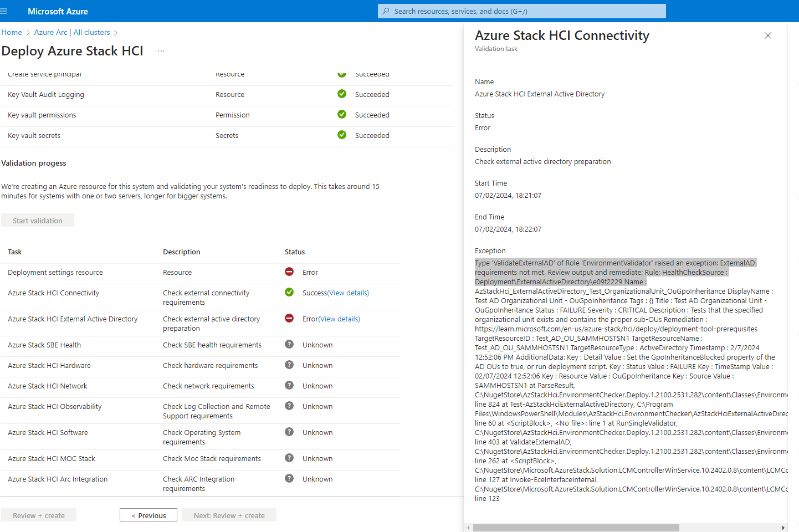The width and height of the screenshot is (799, 532).
Task: Open Azure Arc | All clusters breadcrumb
Action: tap(72, 32)
